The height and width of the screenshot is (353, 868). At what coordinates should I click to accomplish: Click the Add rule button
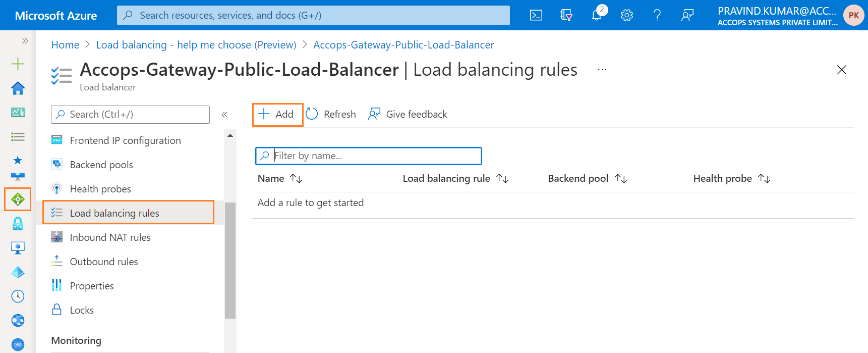(x=277, y=115)
